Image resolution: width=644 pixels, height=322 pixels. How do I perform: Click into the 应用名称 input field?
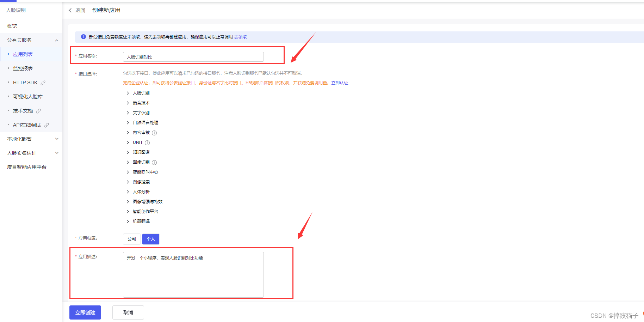[x=193, y=57]
